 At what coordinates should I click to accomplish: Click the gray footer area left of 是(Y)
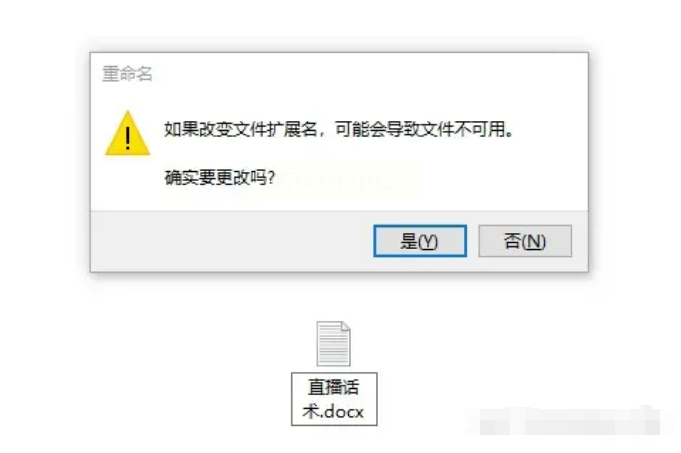tap(232, 241)
